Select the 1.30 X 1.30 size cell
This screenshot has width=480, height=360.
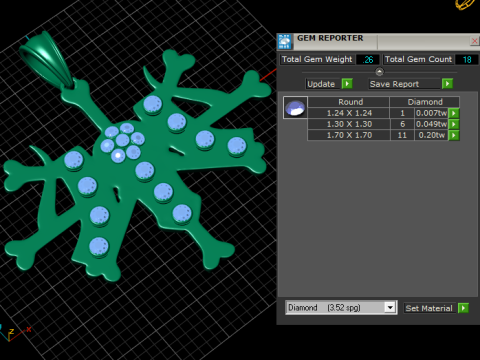pyautogui.click(x=349, y=124)
